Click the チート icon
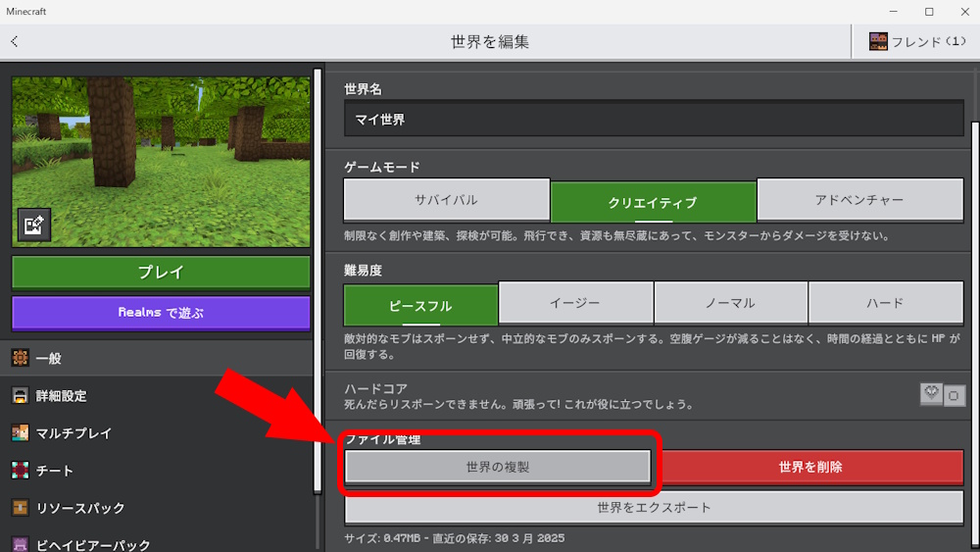980x552 pixels. (x=20, y=470)
